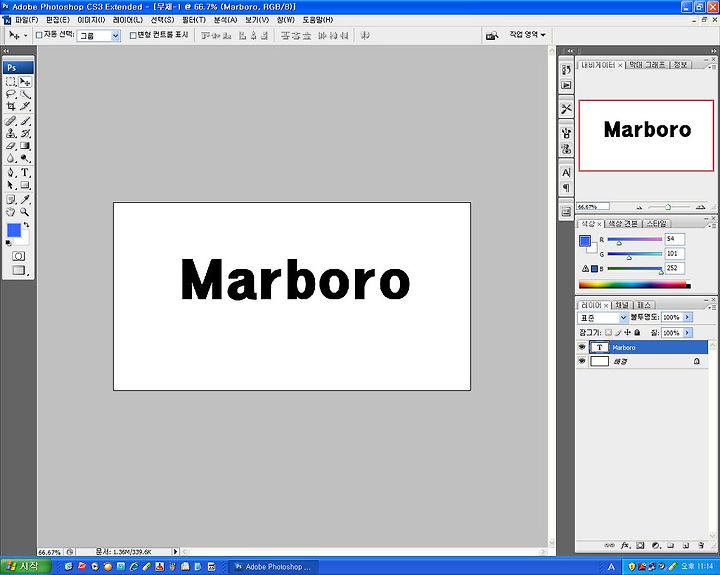The image size is (720, 575).
Task: Select the Slice tool
Action: (x=25, y=107)
